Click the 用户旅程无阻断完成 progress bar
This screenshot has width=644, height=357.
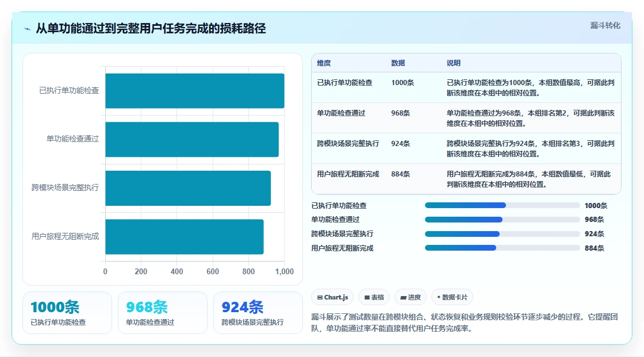pyautogui.click(x=503, y=248)
